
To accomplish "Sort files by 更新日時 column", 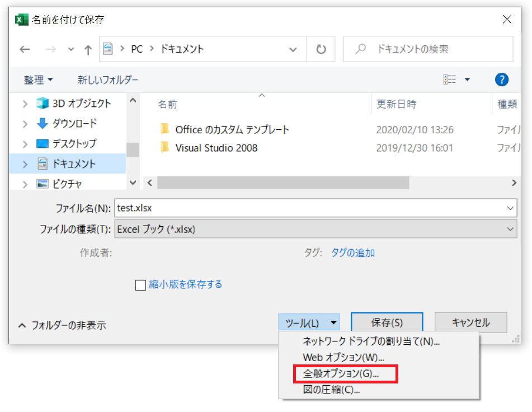I will click(x=396, y=104).
